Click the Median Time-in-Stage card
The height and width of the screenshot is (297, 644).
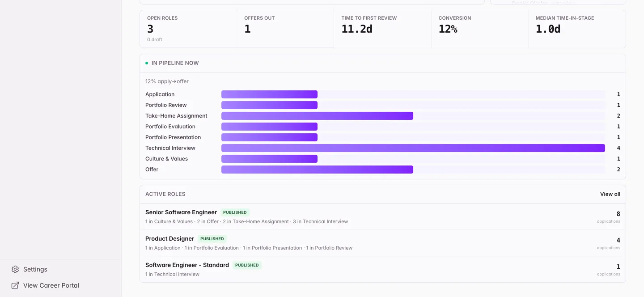point(577,29)
